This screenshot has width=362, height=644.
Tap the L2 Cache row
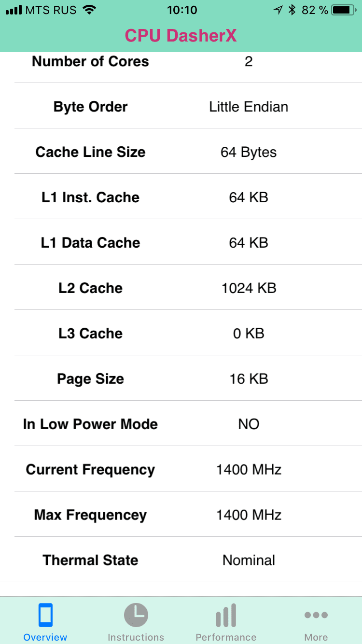tap(181, 288)
